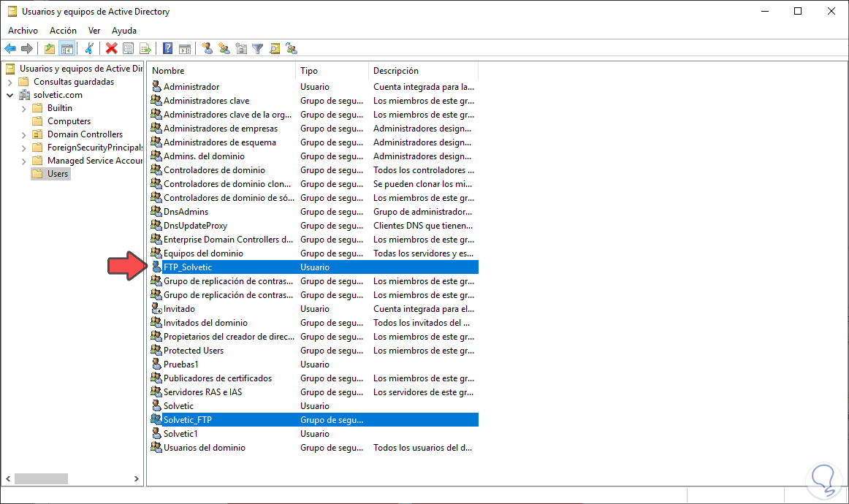Click the disabled user icon beside Invitado
849x504 pixels.
[x=156, y=308]
